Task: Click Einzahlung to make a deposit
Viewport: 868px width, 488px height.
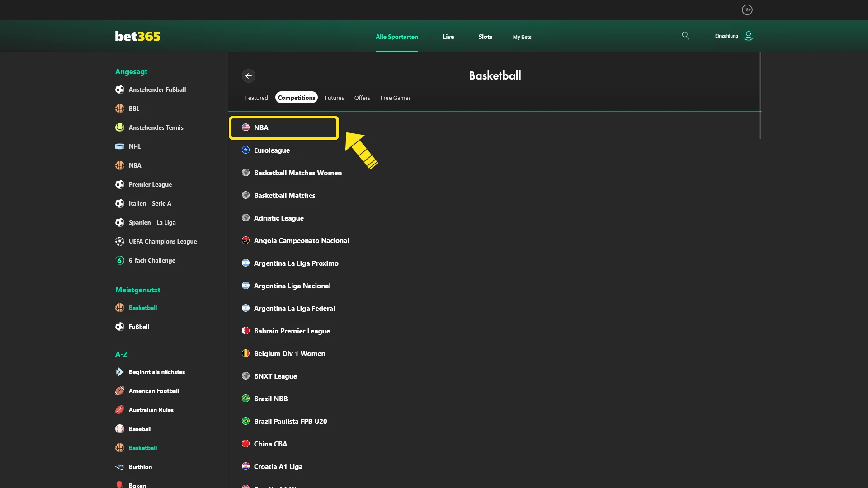Action: (725, 36)
